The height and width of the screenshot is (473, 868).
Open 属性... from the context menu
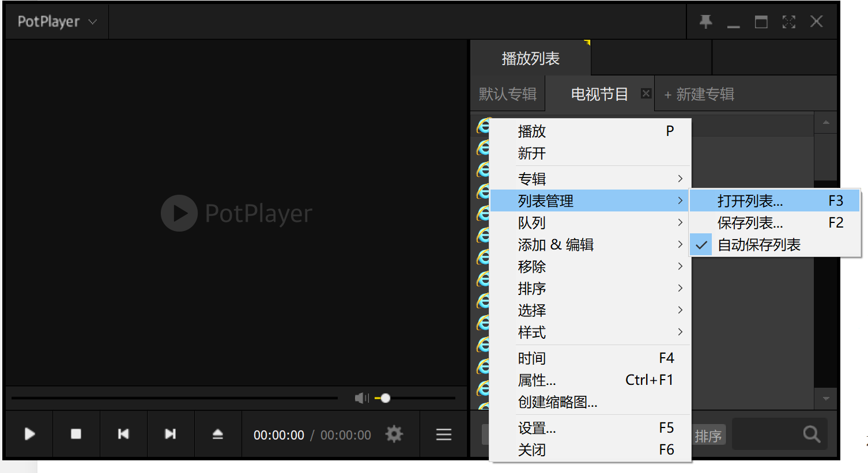[590, 380]
